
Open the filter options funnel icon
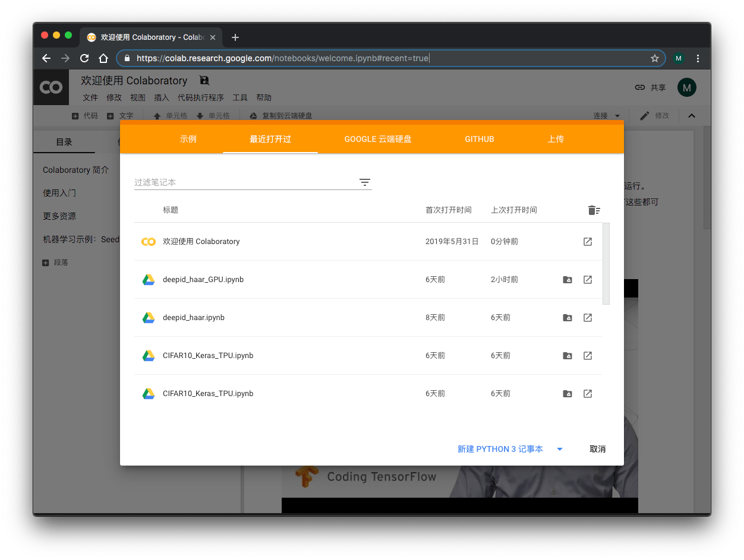coord(364,182)
